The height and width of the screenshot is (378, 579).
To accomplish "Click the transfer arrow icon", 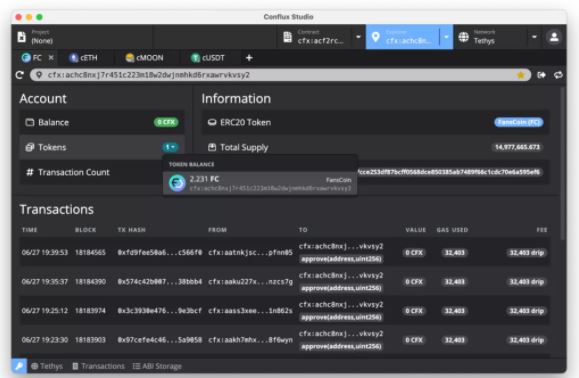I will click(x=542, y=75).
